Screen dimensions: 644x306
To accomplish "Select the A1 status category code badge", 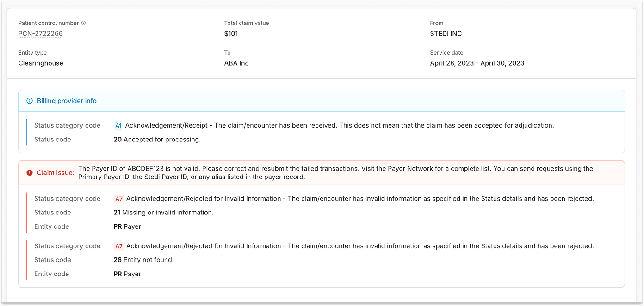I will [x=118, y=125].
